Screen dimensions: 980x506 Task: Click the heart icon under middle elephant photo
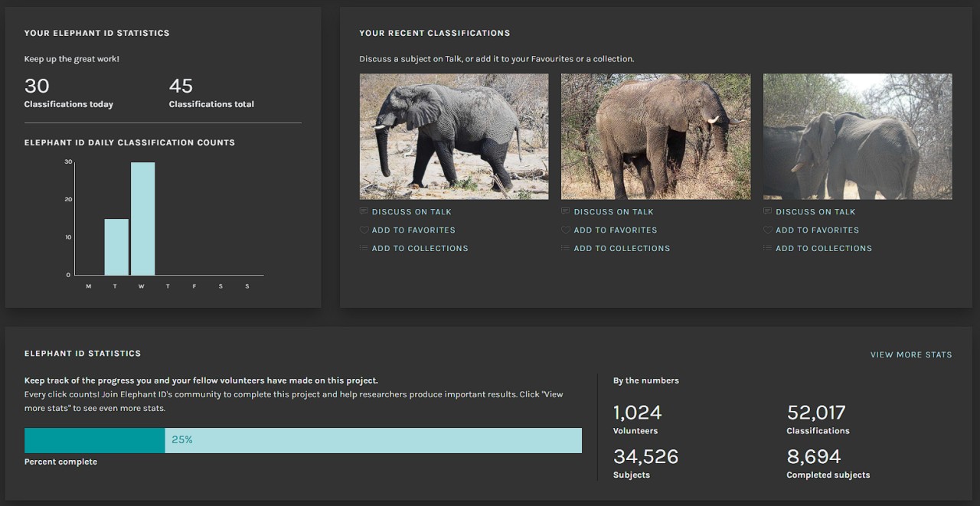[566, 230]
